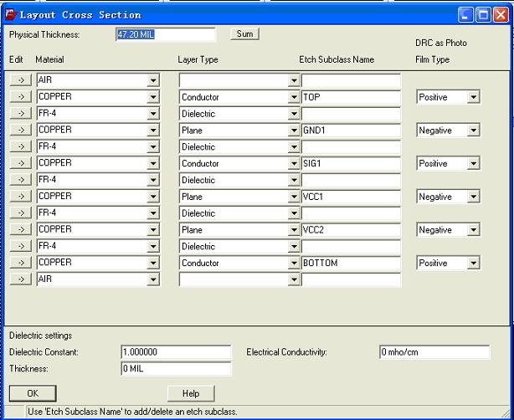514x420 pixels.
Task: Click the Dielectric Constant field
Action: [176, 352]
